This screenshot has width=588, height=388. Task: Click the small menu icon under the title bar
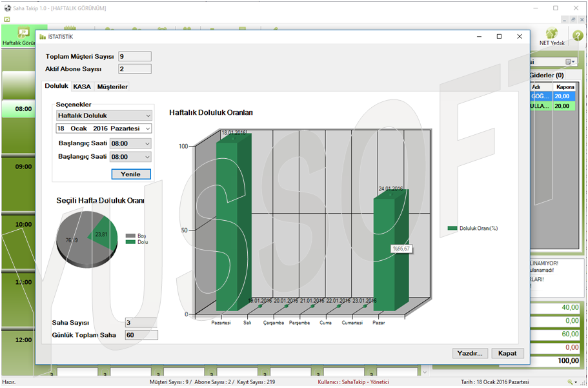pyautogui.click(x=6, y=19)
